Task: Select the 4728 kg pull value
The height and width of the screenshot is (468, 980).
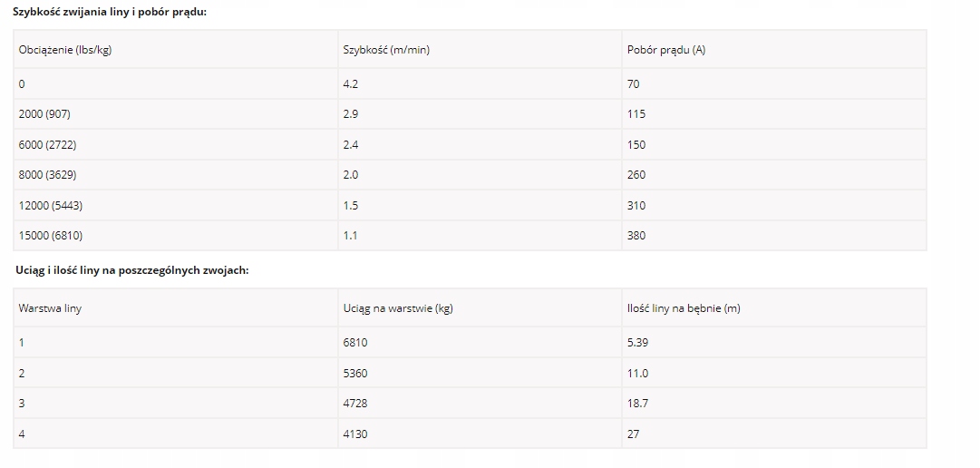Action: (x=355, y=404)
